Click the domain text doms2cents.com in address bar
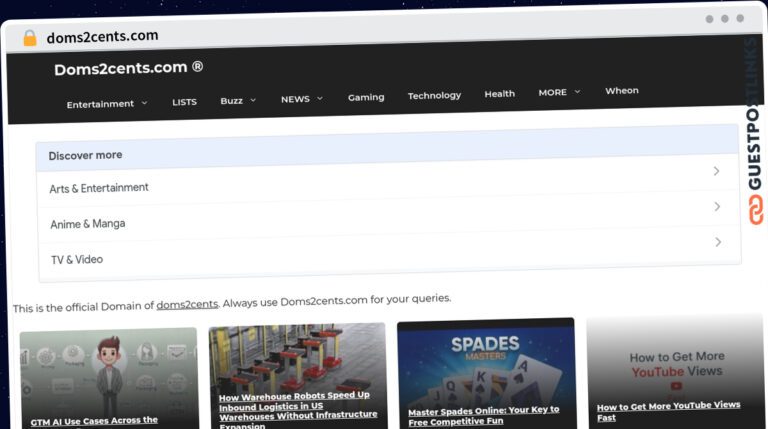The width and height of the screenshot is (768, 429). pos(102,36)
